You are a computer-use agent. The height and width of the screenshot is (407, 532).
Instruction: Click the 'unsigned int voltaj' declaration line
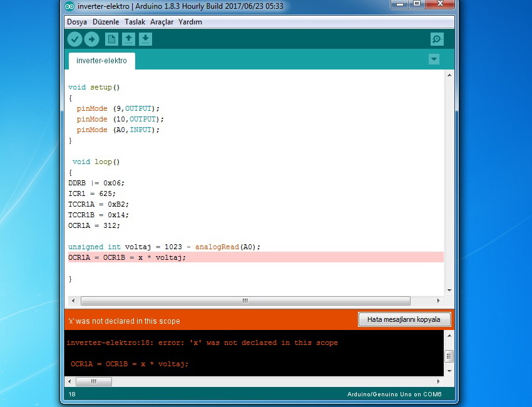pos(164,247)
